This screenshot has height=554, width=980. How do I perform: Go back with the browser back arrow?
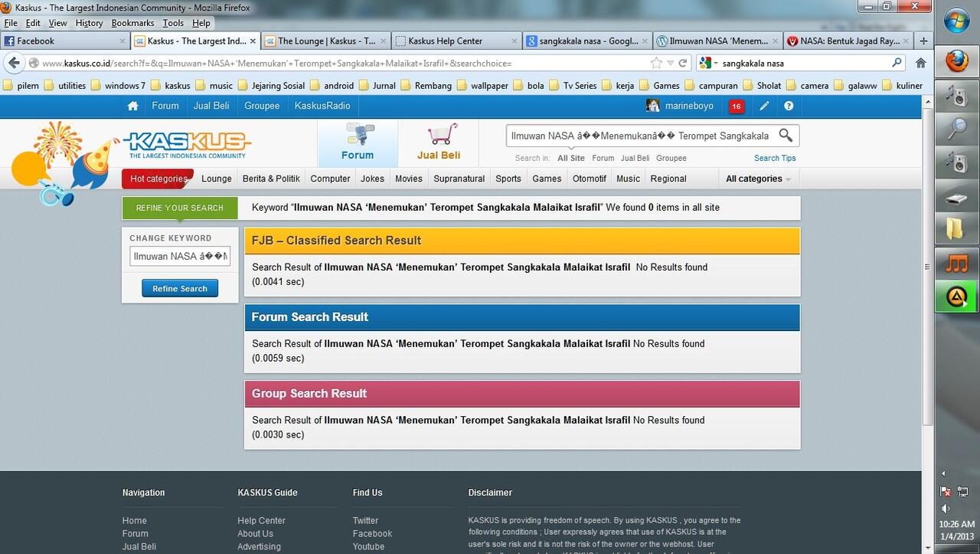[14, 63]
